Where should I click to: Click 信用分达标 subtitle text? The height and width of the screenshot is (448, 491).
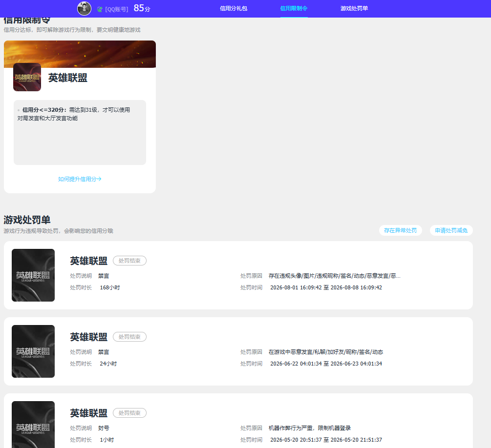coord(72,30)
